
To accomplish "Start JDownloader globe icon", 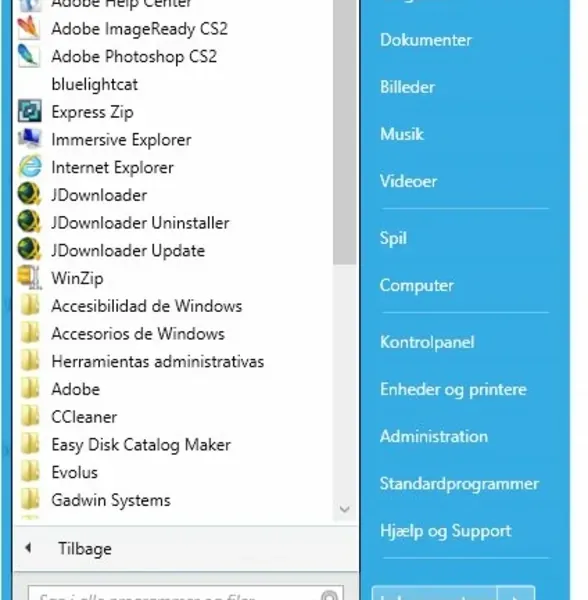I will (29, 194).
